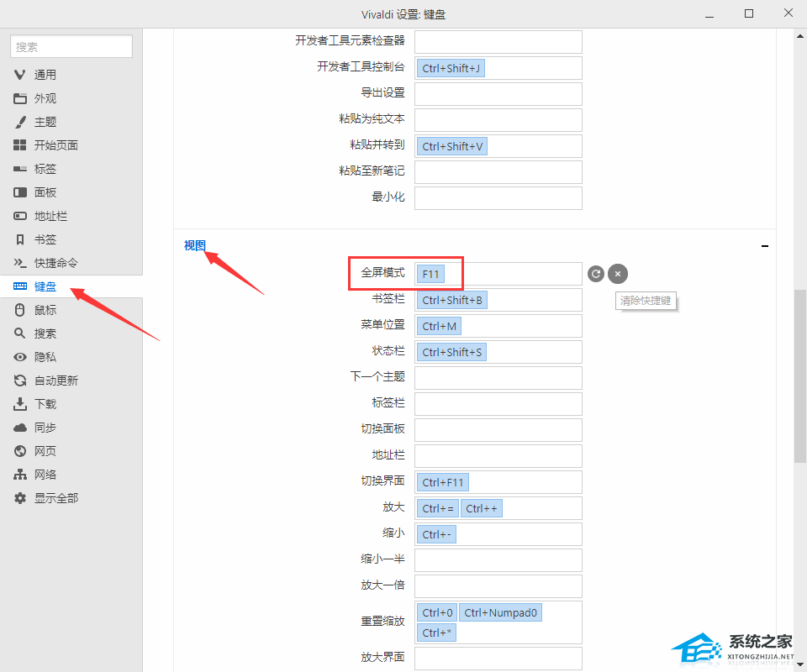Open 鼠标 settings page
The image size is (807, 672).
pyautogui.click(x=45, y=310)
